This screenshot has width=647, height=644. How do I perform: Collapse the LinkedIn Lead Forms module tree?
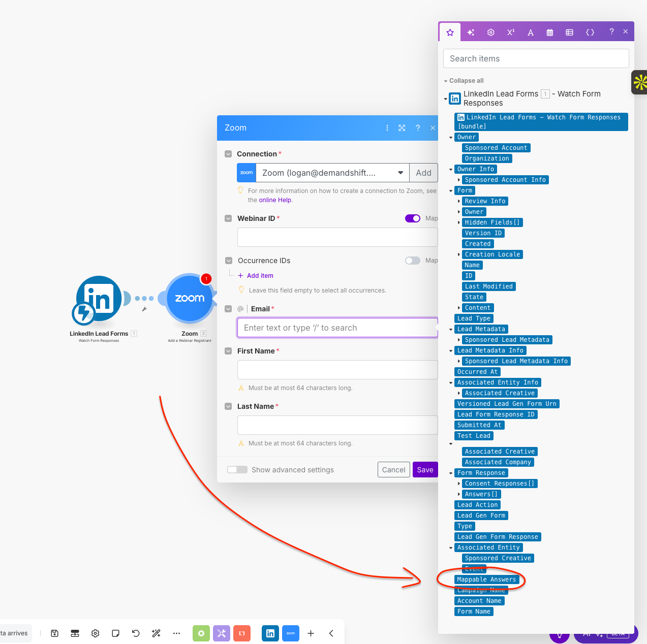click(446, 99)
